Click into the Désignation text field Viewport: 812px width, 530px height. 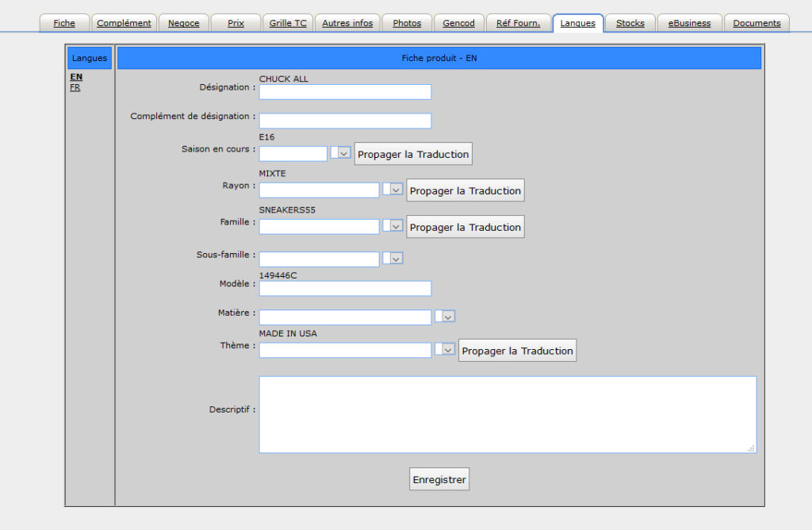coord(345,92)
